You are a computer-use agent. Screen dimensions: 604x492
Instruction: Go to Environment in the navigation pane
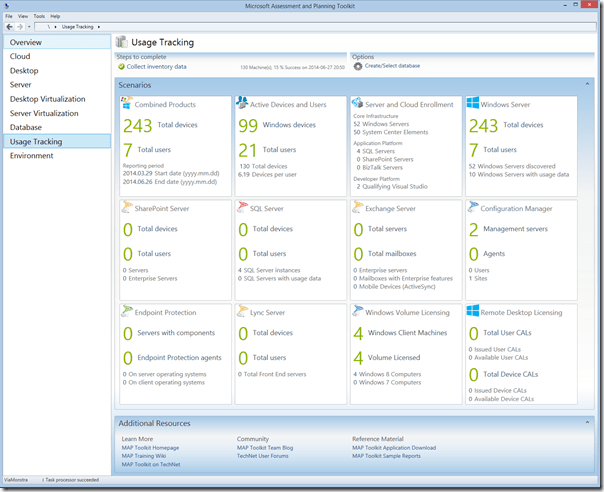32,156
